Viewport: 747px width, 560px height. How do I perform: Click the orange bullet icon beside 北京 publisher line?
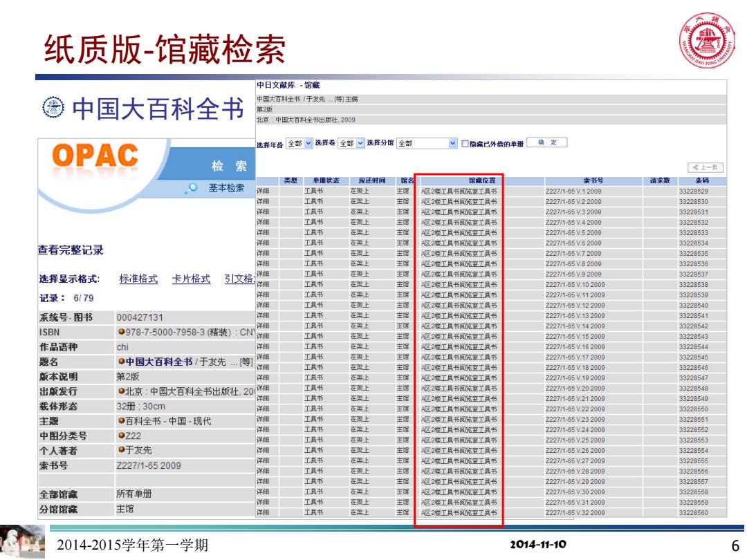coord(121,391)
